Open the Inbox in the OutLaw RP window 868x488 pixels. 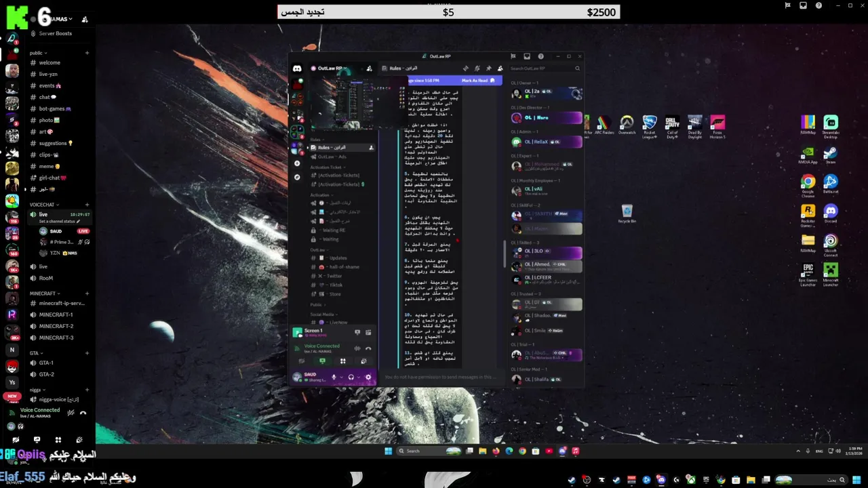tap(527, 56)
